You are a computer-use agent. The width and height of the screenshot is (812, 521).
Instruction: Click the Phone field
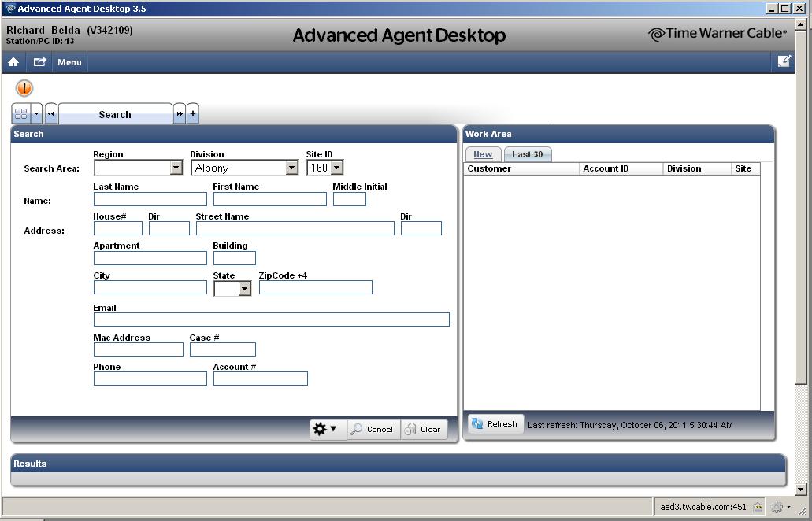[150, 379]
